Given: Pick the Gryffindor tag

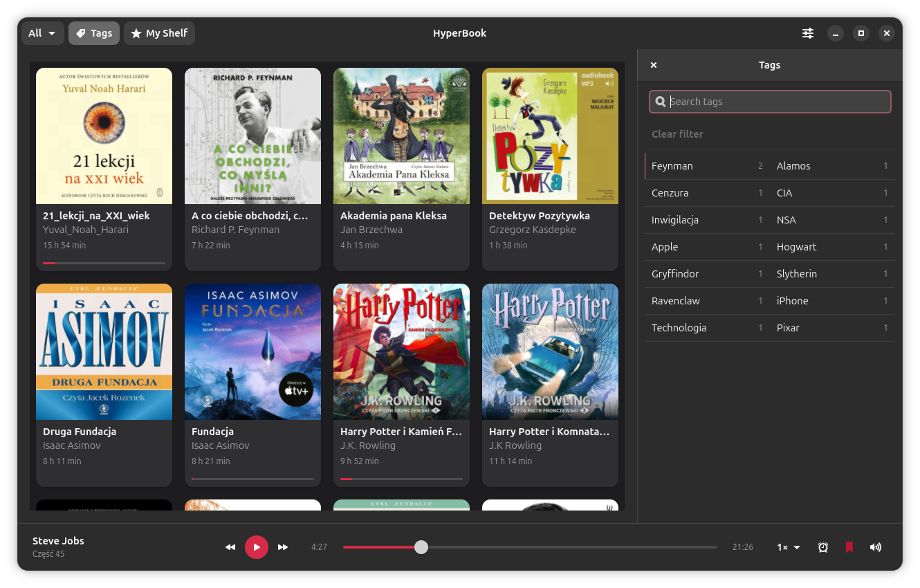Looking at the screenshot, I should tap(707, 274).
